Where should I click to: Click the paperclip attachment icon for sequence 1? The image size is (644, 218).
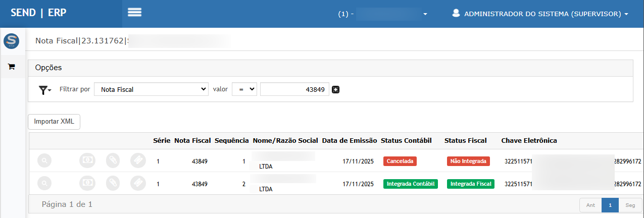coord(113,161)
